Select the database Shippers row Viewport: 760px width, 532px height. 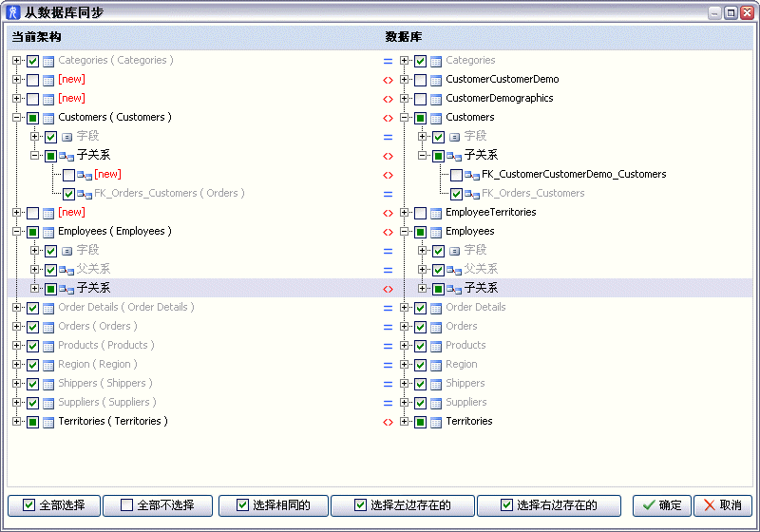465,383
